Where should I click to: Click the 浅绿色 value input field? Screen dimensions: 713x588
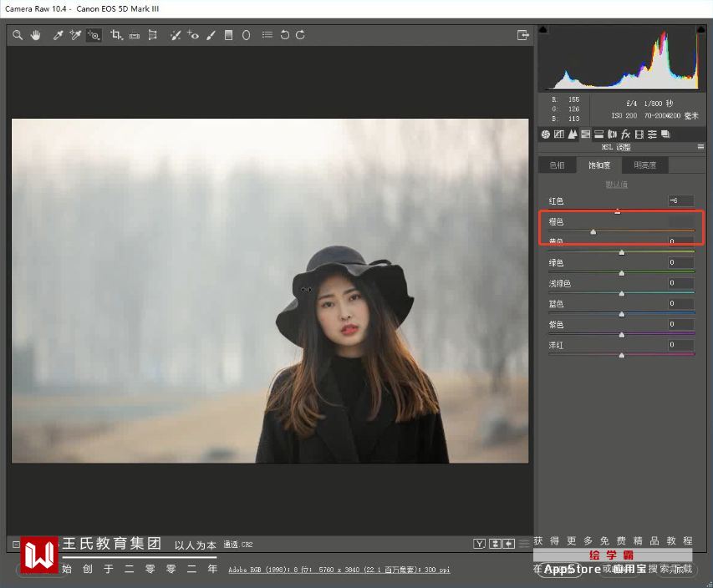[680, 282]
